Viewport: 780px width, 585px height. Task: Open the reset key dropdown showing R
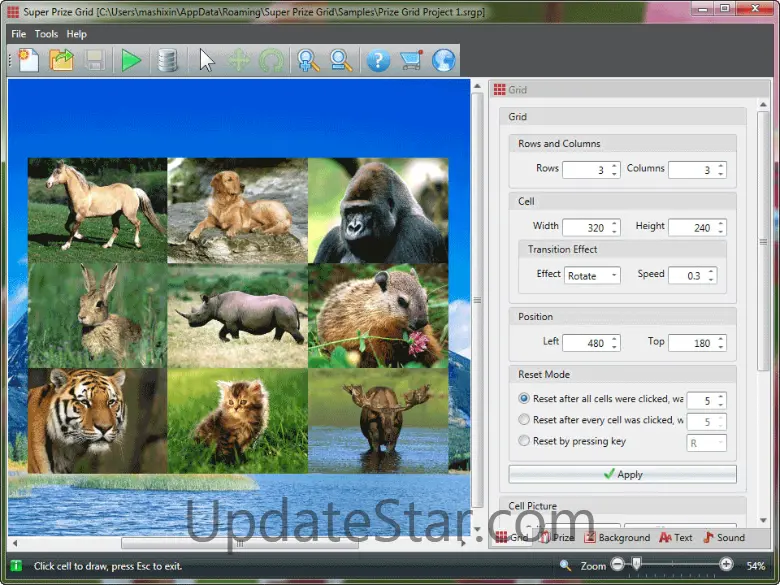coord(706,442)
